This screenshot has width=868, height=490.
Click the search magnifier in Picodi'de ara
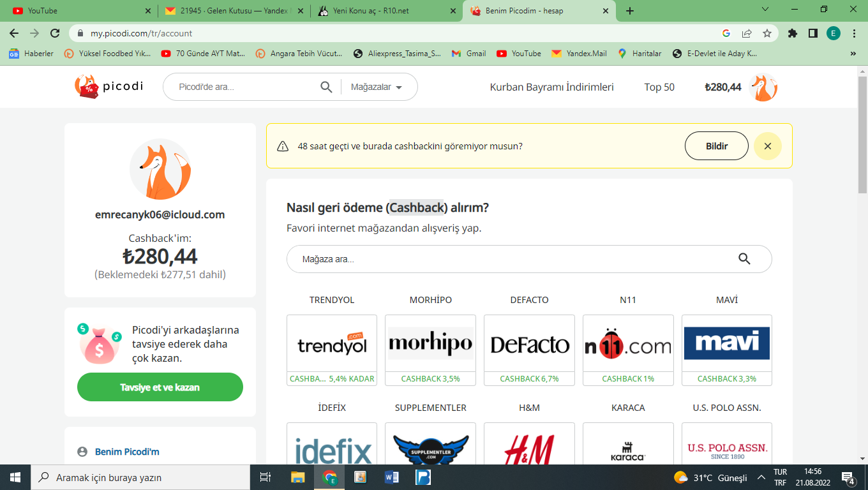[326, 87]
